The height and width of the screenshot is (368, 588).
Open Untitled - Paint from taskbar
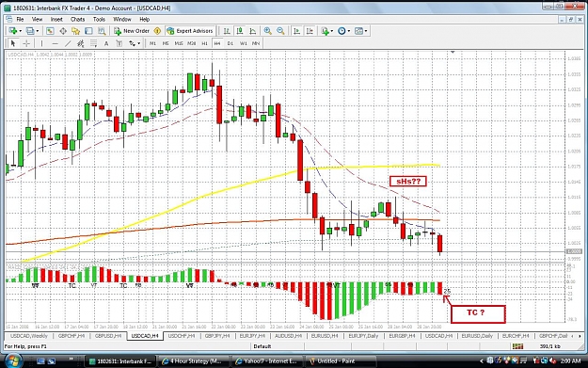(x=341, y=361)
